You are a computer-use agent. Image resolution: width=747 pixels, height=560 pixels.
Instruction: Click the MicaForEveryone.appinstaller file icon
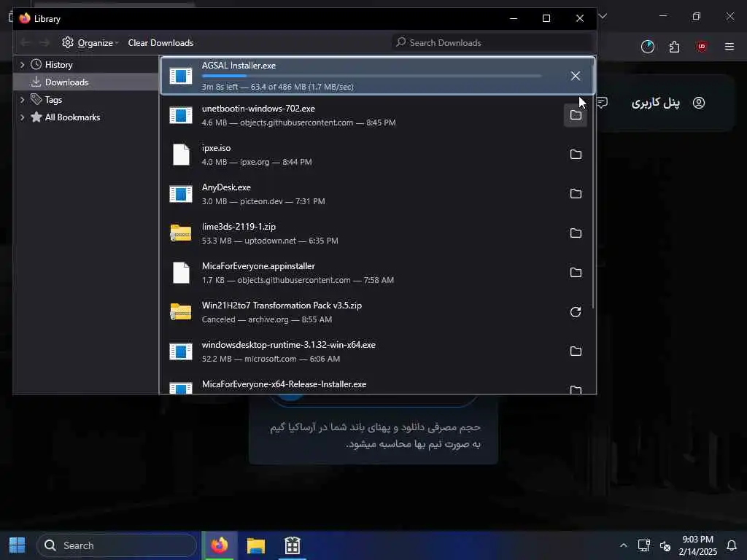point(181,273)
